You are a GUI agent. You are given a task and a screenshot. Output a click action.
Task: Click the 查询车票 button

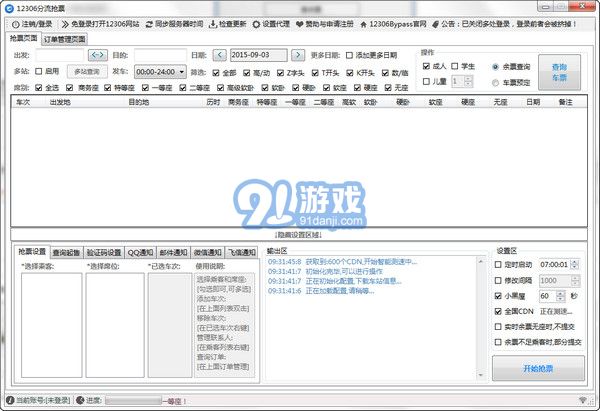point(559,72)
